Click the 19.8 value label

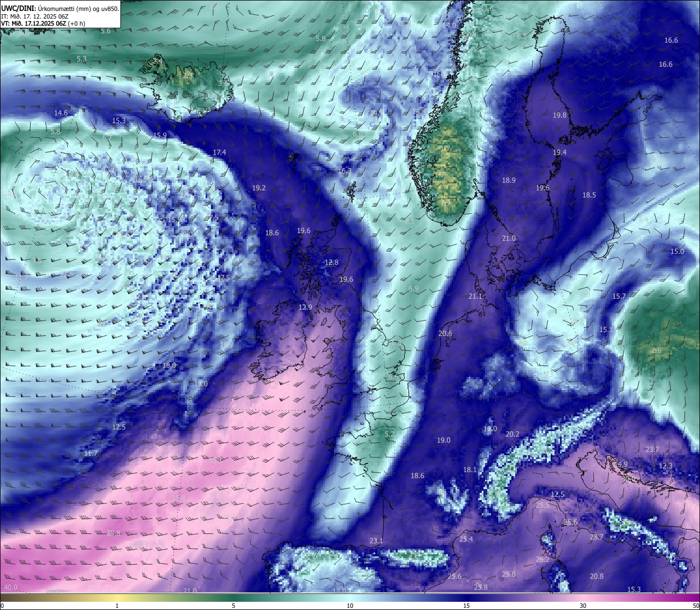[559, 115]
